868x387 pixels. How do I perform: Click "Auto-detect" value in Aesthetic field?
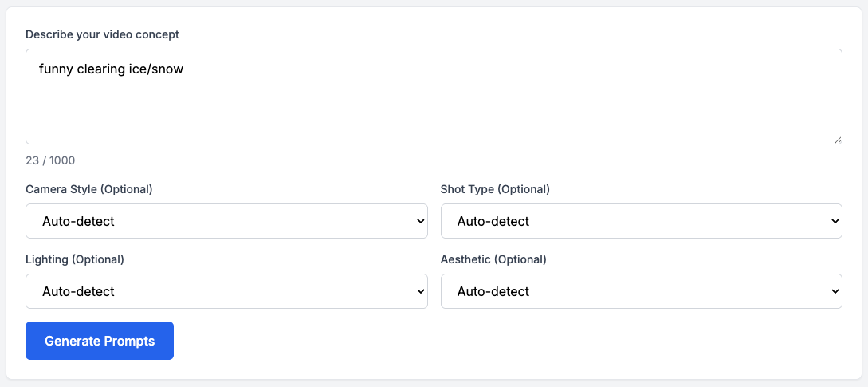click(x=493, y=291)
